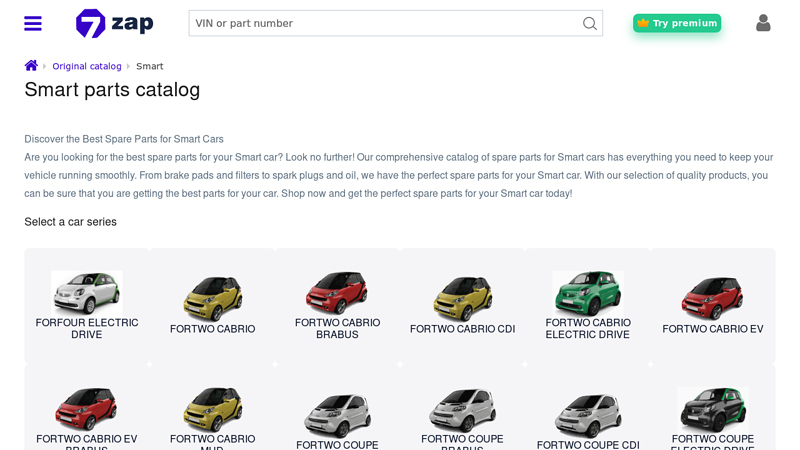
Task: Select the Fortwo Cabrio MHD car image
Action: point(212,408)
